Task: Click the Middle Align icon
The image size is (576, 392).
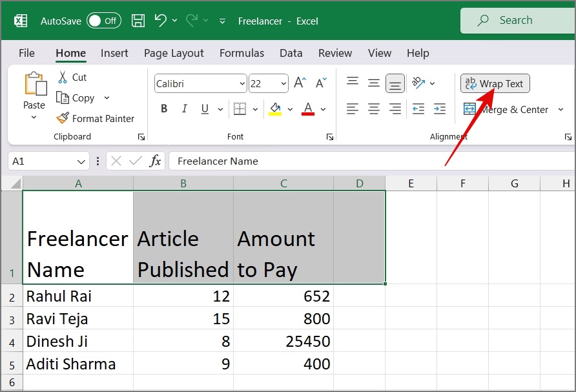Action: (374, 83)
